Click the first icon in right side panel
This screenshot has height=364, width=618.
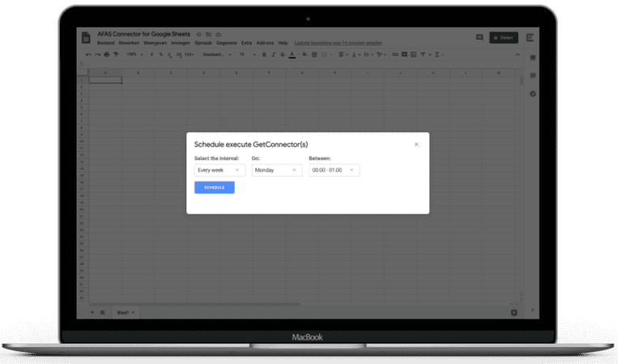pos(533,58)
